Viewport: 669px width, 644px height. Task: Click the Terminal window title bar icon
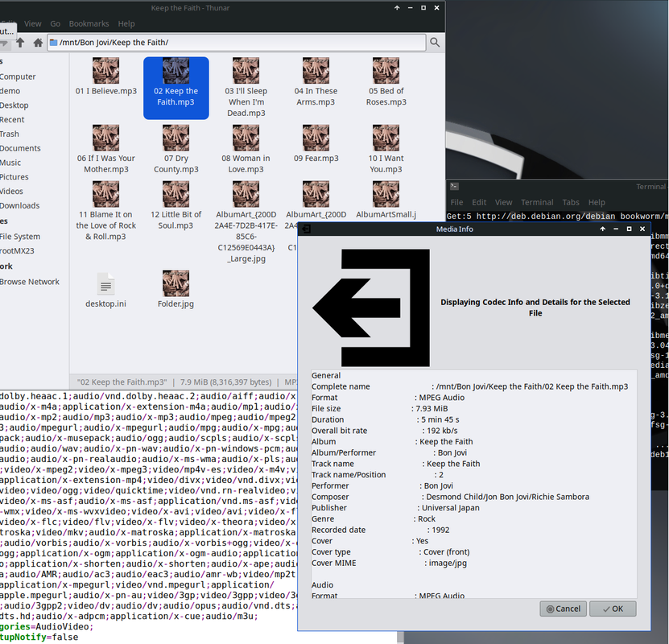[x=454, y=187]
